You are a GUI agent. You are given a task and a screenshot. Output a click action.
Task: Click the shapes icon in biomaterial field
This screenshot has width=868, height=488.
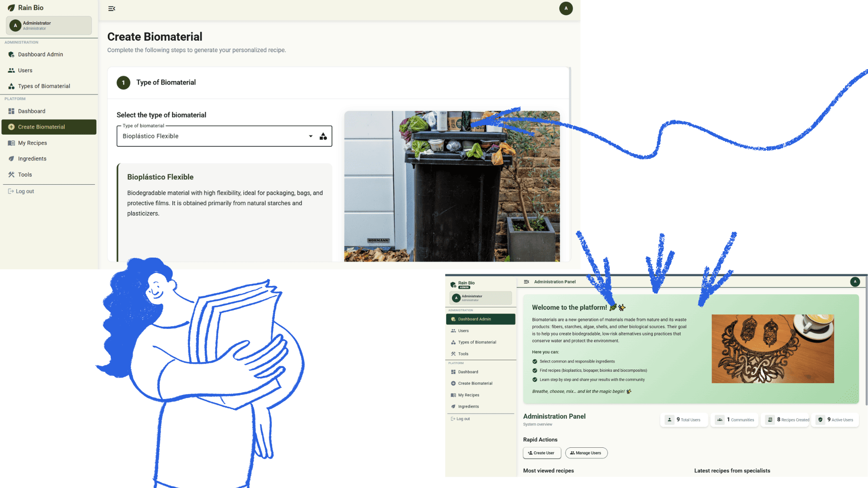[x=323, y=136]
